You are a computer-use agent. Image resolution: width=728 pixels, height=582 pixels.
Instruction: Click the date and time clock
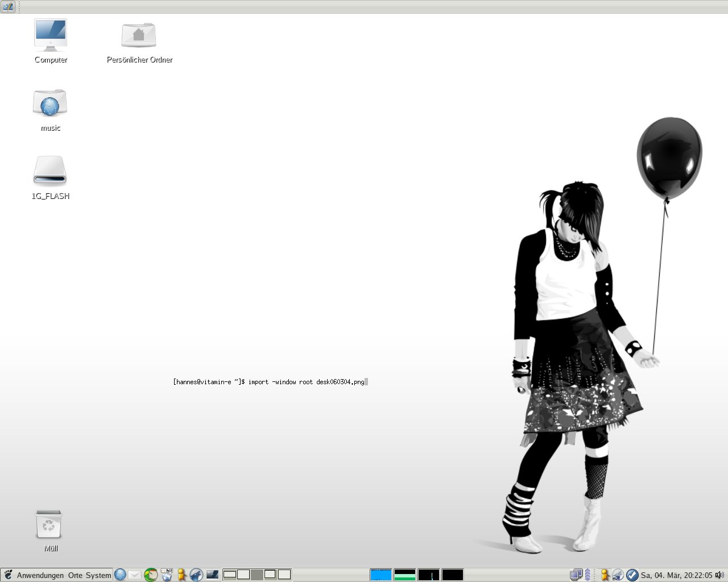(x=676, y=575)
